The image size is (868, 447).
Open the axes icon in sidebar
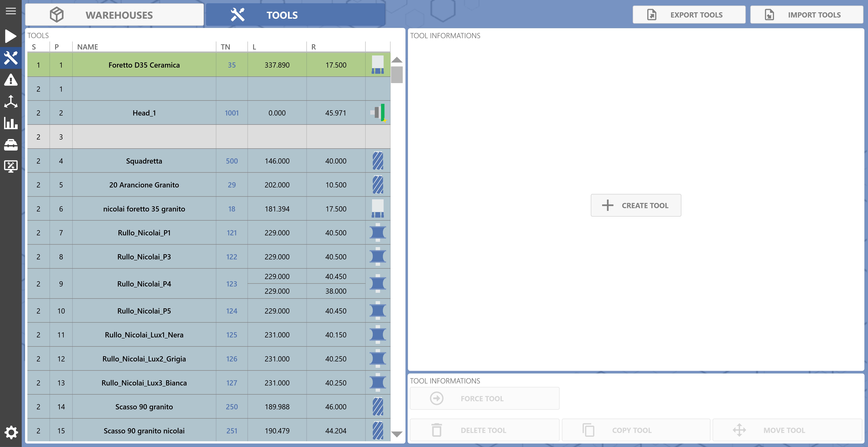pyautogui.click(x=11, y=101)
